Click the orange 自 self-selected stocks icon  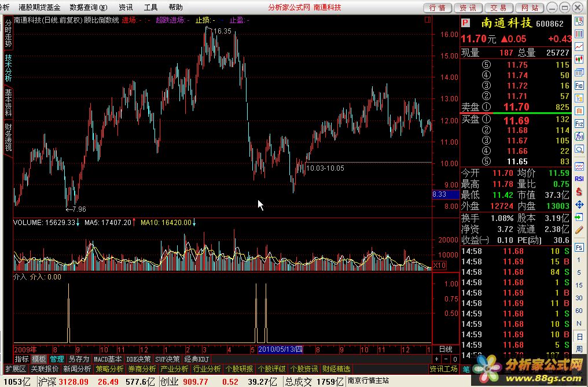pos(579,111)
